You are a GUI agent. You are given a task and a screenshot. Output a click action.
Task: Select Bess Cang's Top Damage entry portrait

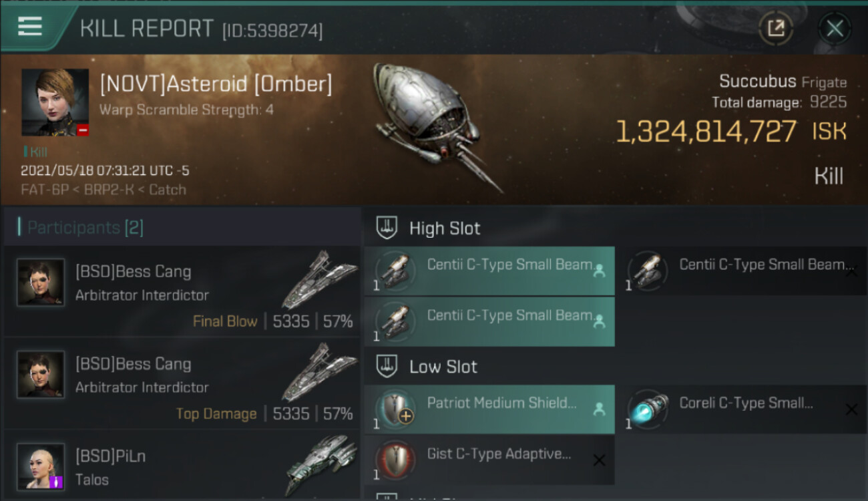coord(41,375)
